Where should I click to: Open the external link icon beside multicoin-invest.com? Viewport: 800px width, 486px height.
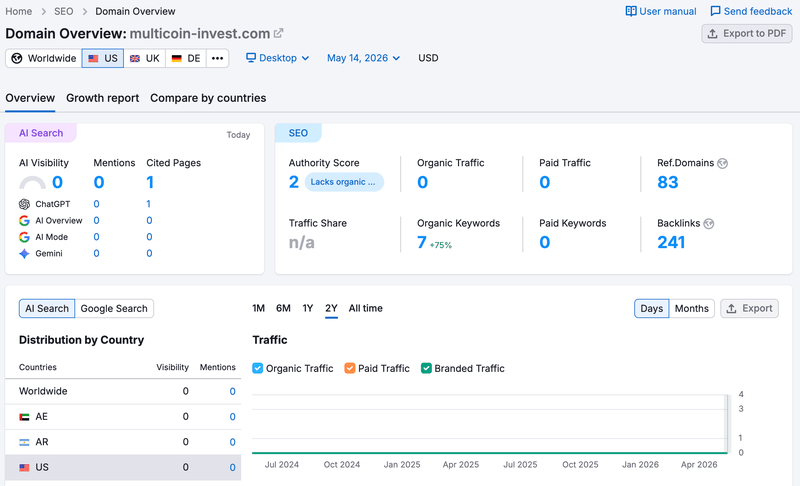point(278,33)
